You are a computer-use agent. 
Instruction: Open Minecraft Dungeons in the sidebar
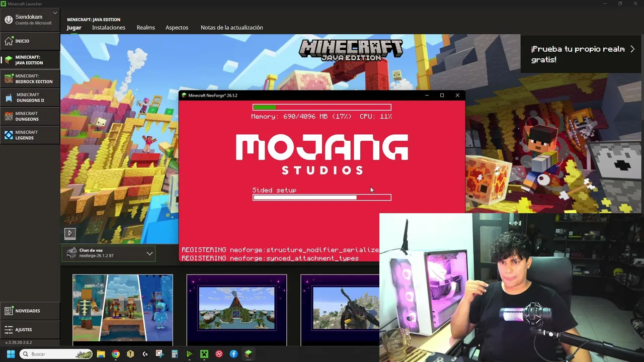pos(30,116)
